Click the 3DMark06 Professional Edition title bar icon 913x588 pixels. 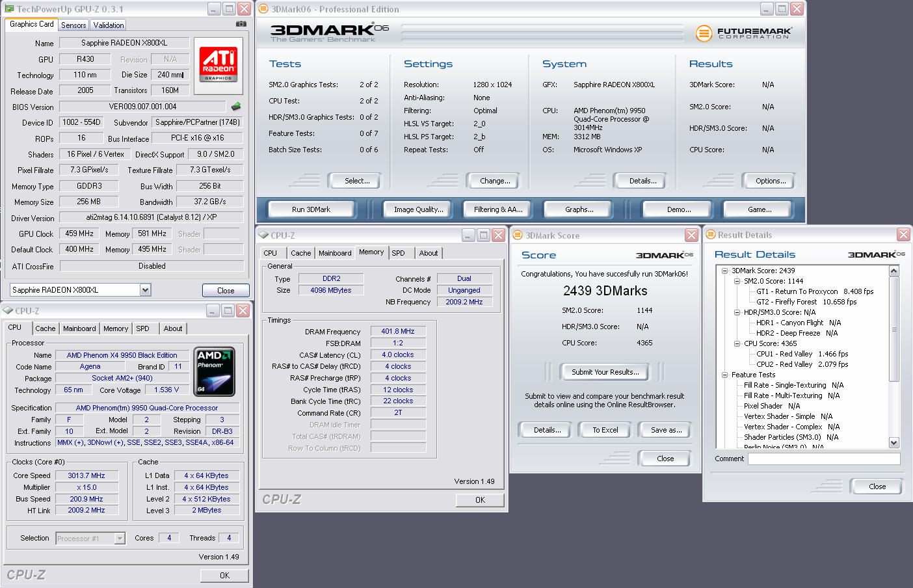point(263,9)
